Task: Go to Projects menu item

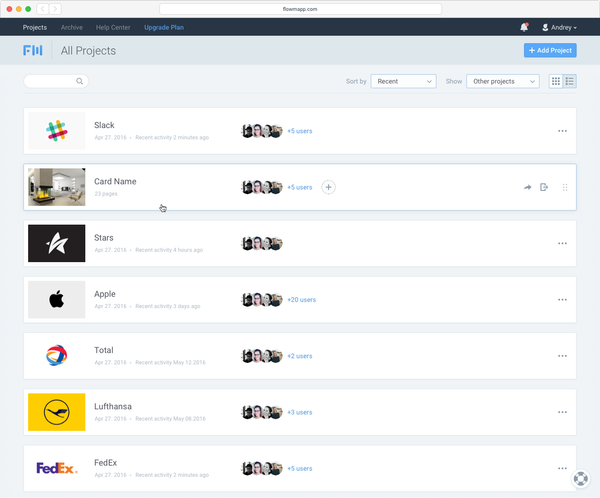Action: pos(35,28)
